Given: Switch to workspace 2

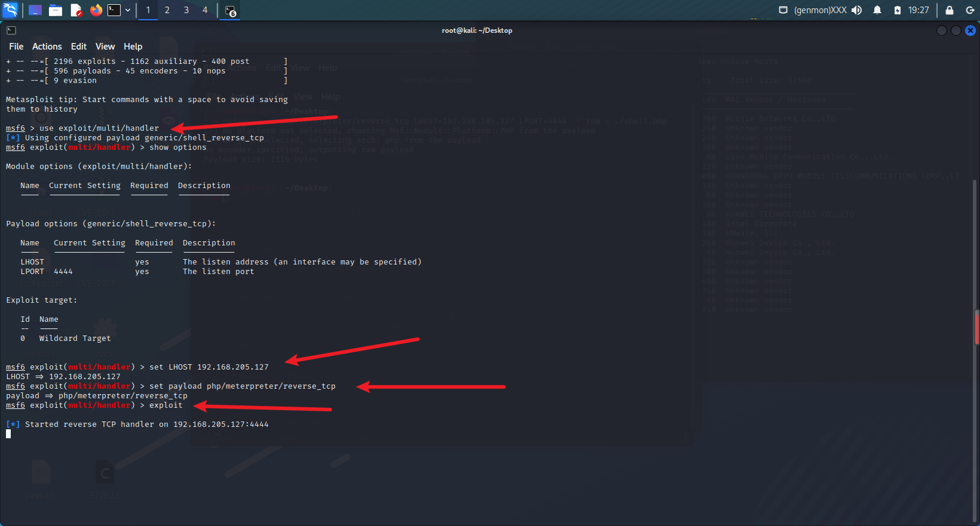Looking at the screenshot, I should [167, 10].
